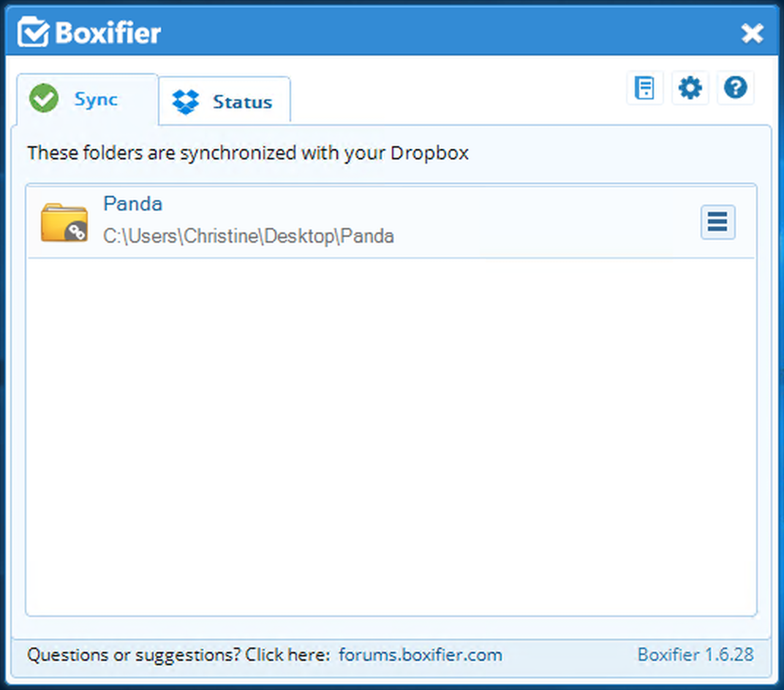Screen dimensions: 784x690
Task: Click the path C:\Users\Christine\Desktop\Panda
Action: pyautogui.click(x=249, y=236)
